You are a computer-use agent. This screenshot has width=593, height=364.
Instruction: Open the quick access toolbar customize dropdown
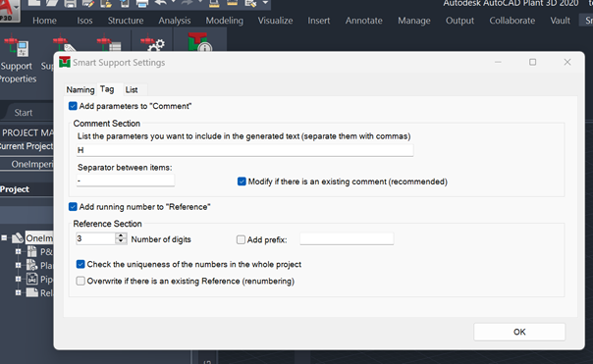click(x=265, y=3)
